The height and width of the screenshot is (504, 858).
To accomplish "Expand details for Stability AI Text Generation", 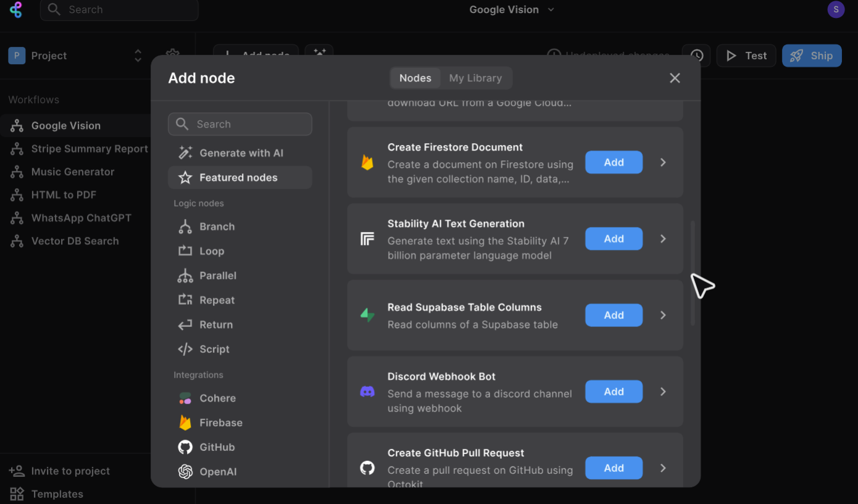I will 663,239.
